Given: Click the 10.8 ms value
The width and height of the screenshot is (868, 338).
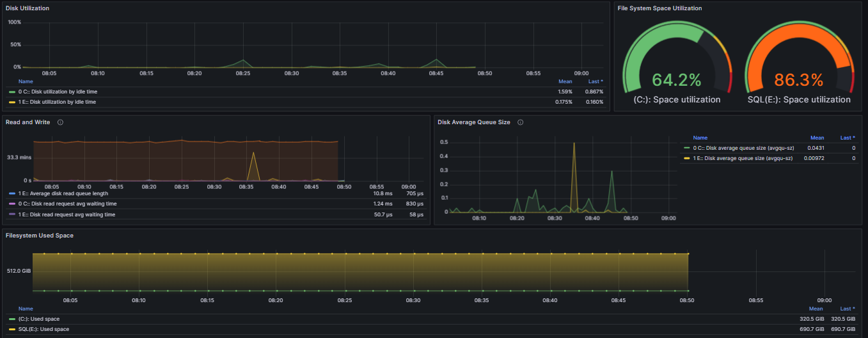Looking at the screenshot, I should click(x=383, y=193).
